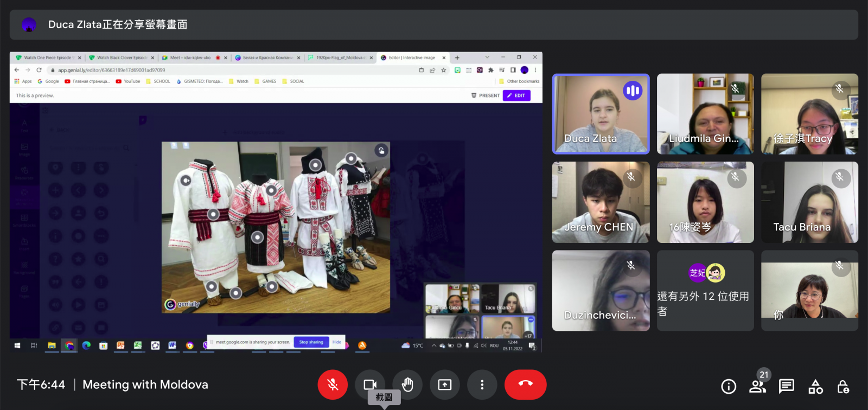Viewport: 868px width, 410px height.
Task: Open host controls lock icon
Action: (x=843, y=386)
